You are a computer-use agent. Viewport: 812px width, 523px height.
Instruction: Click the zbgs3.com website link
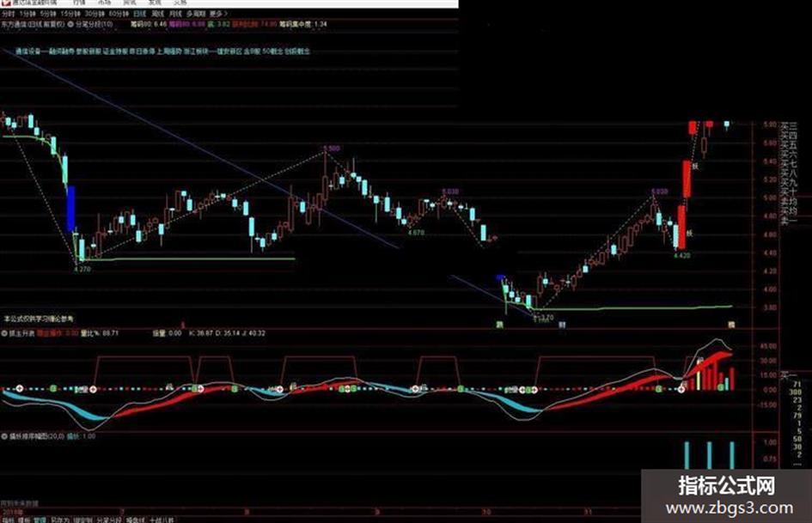pyautogui.click(x=730, y=508)
